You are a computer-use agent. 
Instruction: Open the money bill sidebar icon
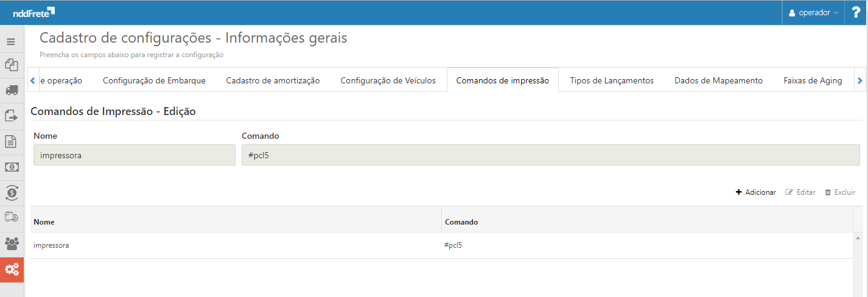pos(11,167)
